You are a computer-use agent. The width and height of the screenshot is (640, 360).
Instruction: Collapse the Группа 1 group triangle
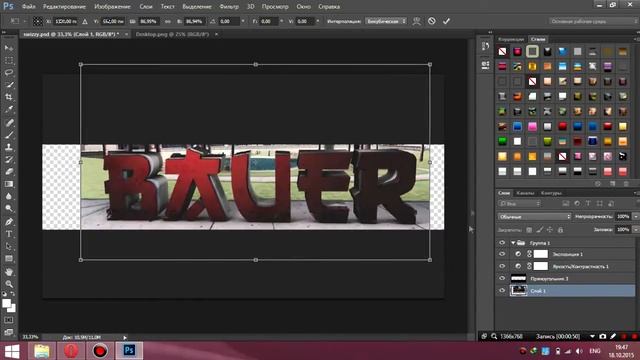513,242
